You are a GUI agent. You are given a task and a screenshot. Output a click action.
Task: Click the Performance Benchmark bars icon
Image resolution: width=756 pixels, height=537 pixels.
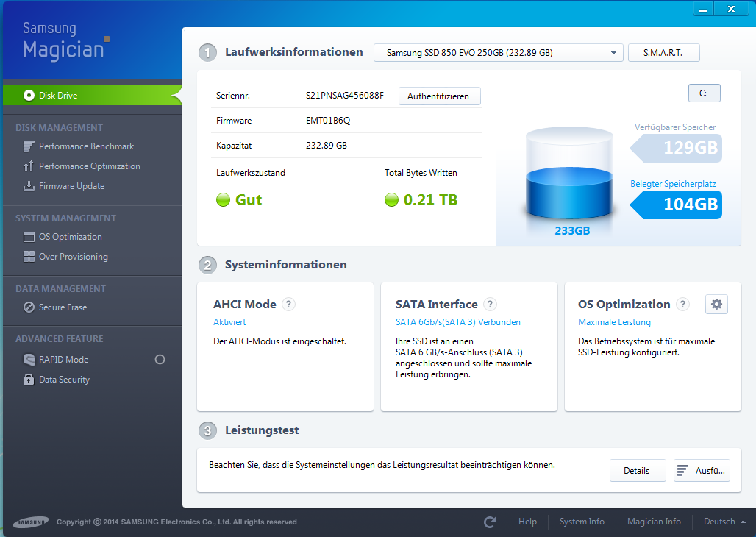(29, 146)
